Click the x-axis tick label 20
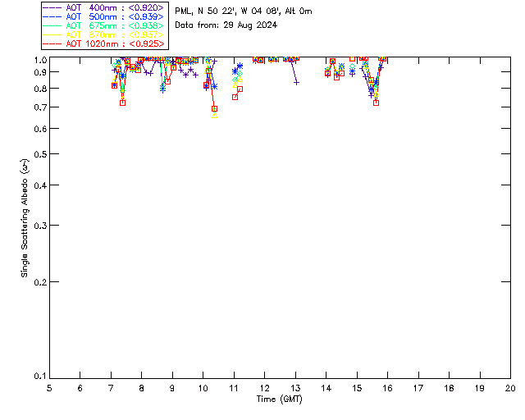The width and height of the screenshot is (525, 420). 510,388
